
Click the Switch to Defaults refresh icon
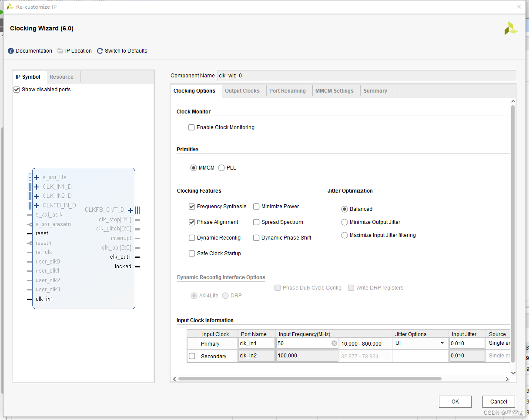[x=100, y=51]
